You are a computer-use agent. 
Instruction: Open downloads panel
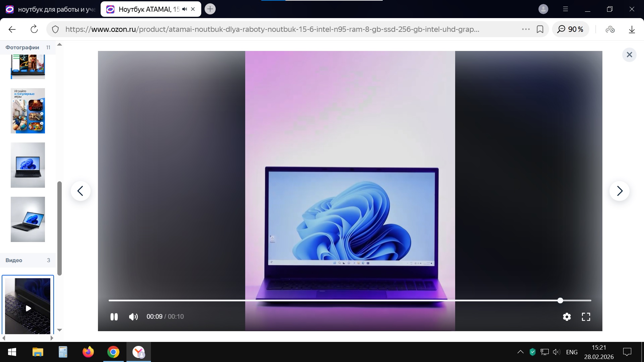[632, 29]
